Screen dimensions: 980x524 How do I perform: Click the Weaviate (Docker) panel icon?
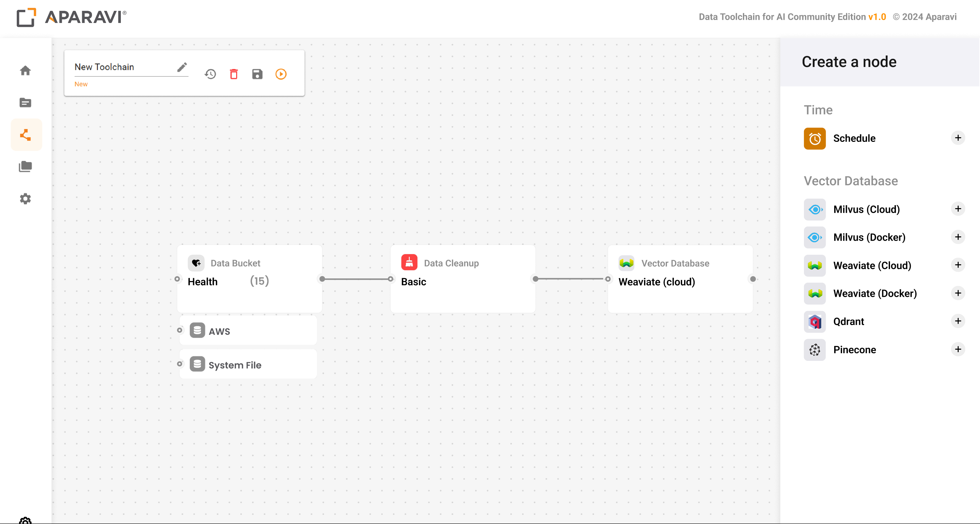(814, 294)
